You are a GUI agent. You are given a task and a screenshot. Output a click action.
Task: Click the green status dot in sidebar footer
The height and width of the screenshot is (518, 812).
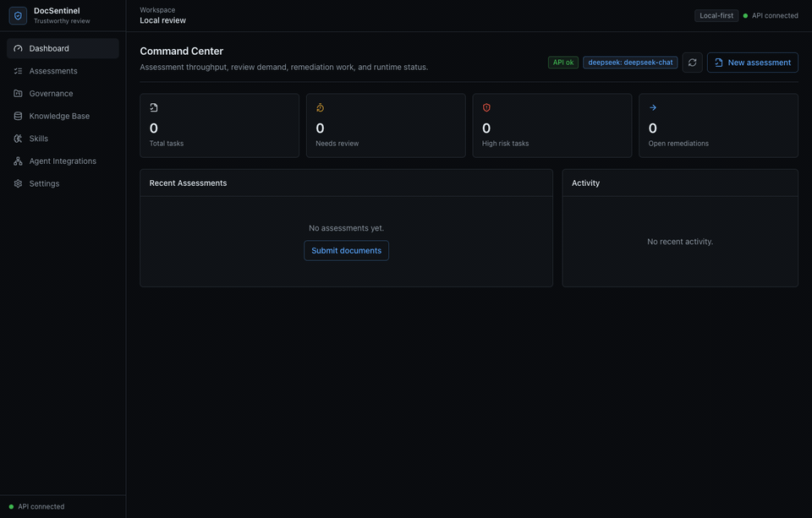(11, 507)
